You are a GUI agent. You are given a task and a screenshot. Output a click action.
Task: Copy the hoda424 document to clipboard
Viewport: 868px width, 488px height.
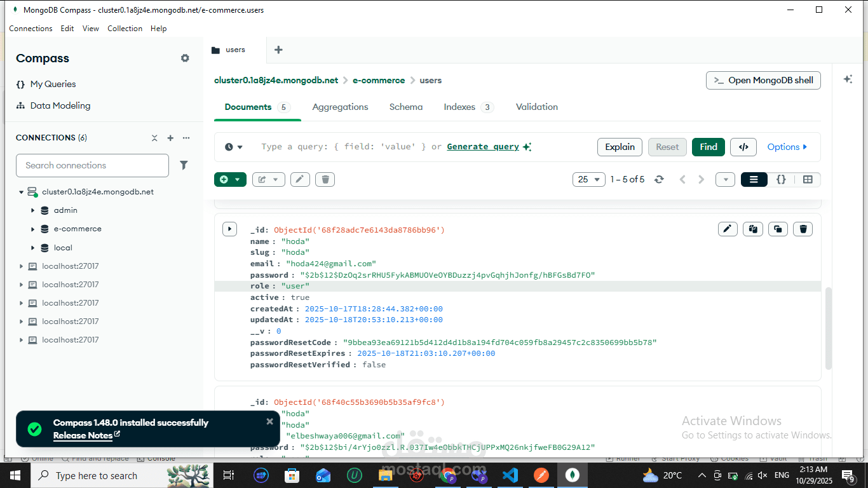753,229
